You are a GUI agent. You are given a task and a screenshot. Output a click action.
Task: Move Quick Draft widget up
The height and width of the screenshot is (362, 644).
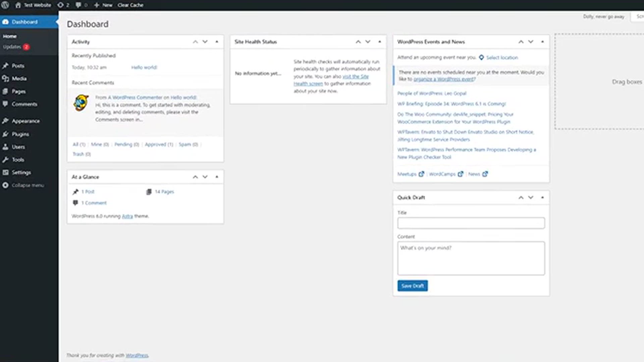[x=521, y=198]
